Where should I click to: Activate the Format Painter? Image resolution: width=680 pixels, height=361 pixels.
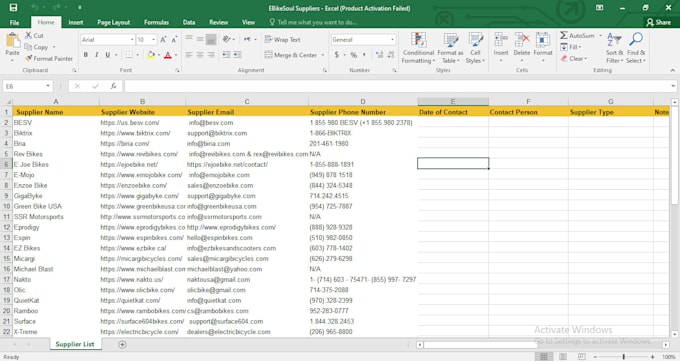[49, 58]
